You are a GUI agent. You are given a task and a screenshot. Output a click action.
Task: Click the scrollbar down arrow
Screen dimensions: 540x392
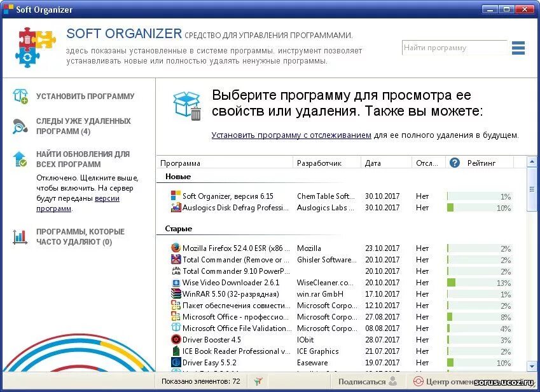[531, 367]
